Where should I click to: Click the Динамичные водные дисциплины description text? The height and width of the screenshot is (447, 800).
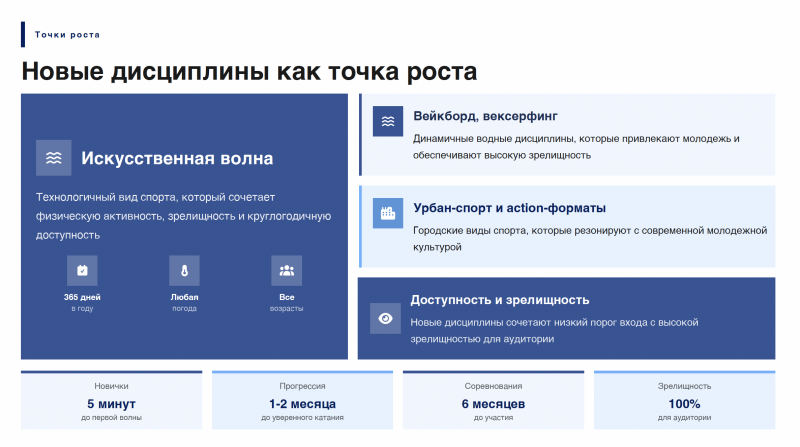click(576, 146)
